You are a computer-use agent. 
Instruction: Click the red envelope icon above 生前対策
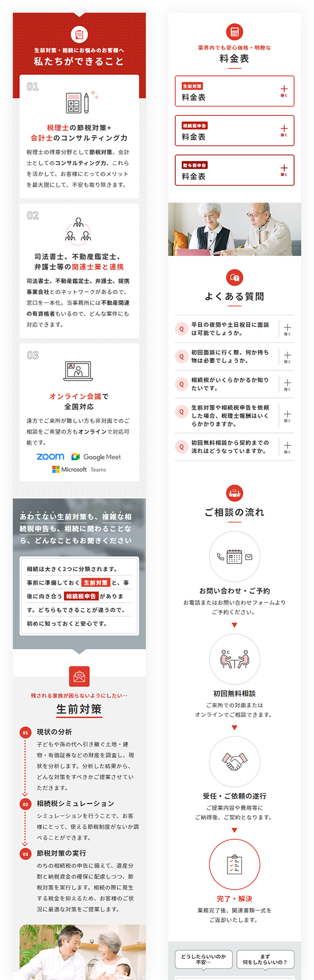point(79,676)
